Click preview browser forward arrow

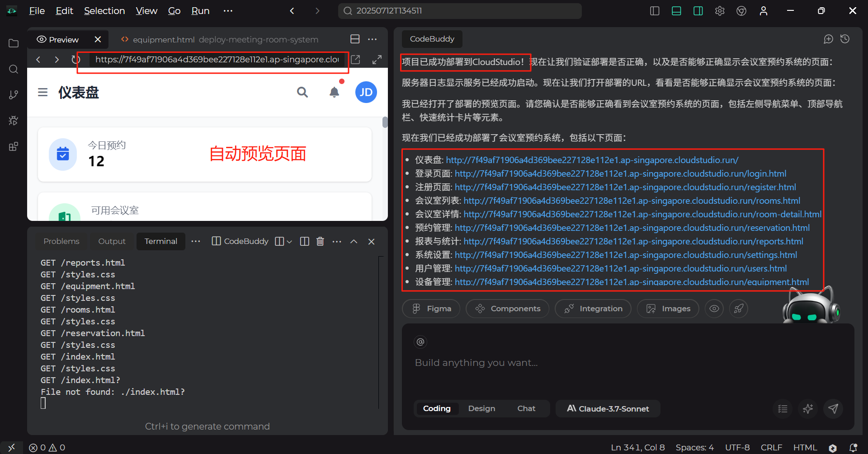57,60
